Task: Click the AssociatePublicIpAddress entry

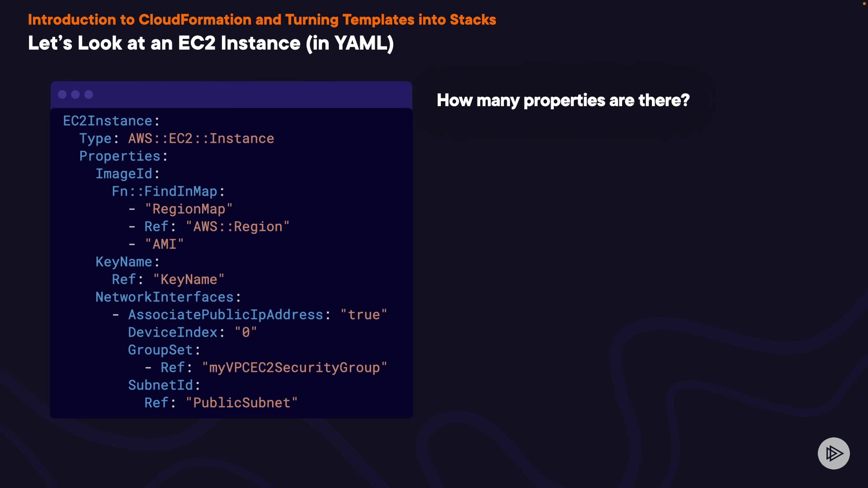Action: tap(226, 315)
